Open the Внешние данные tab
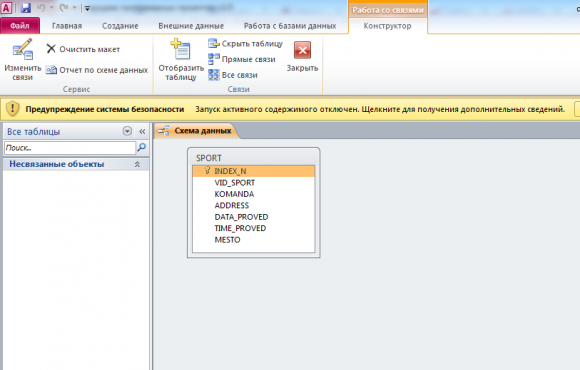The image size is (580, 370). tap(191, 26)
